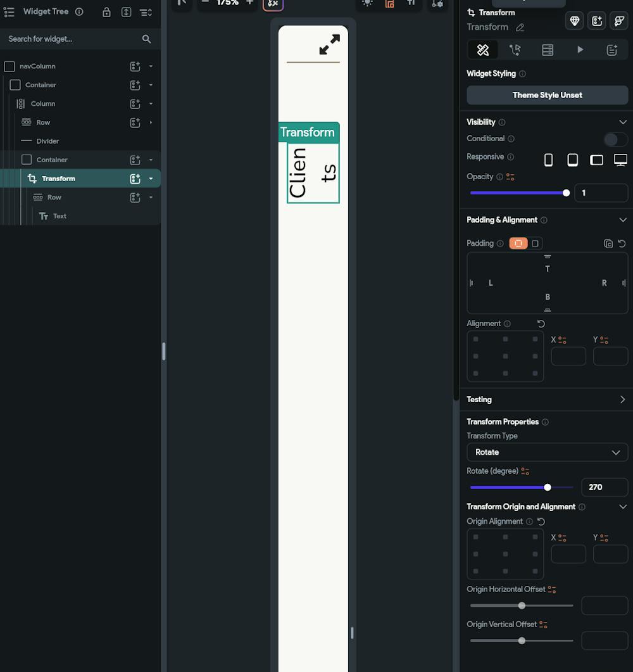Click Alignment X input field
This screenshot has height=672, width=633.
pos(568,357)
